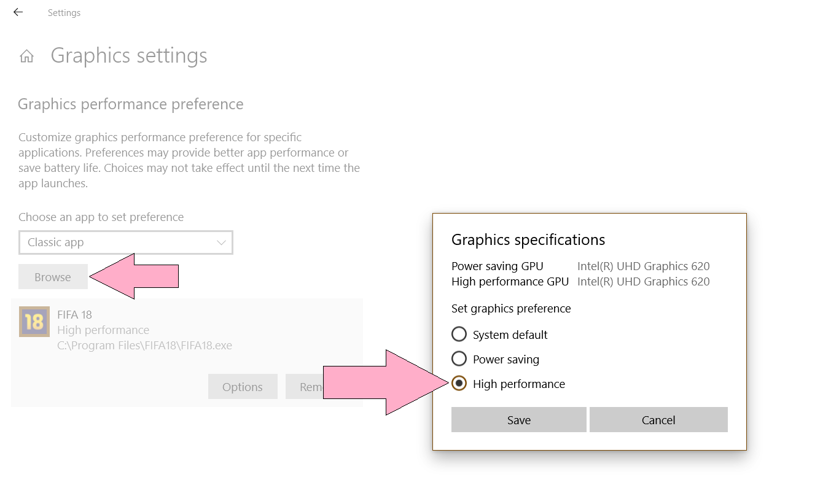Click the dropdown chevron arrow

222,242
